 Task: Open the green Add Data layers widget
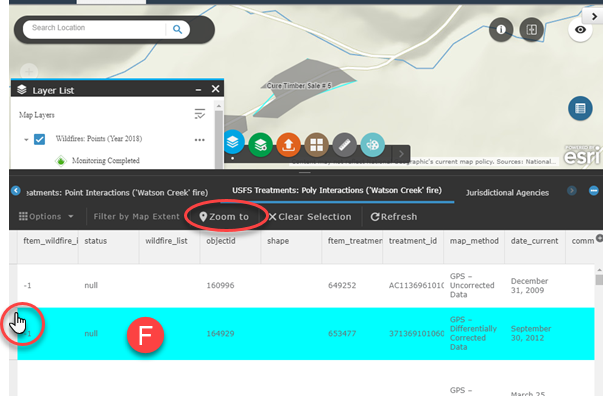click(260, 145)
